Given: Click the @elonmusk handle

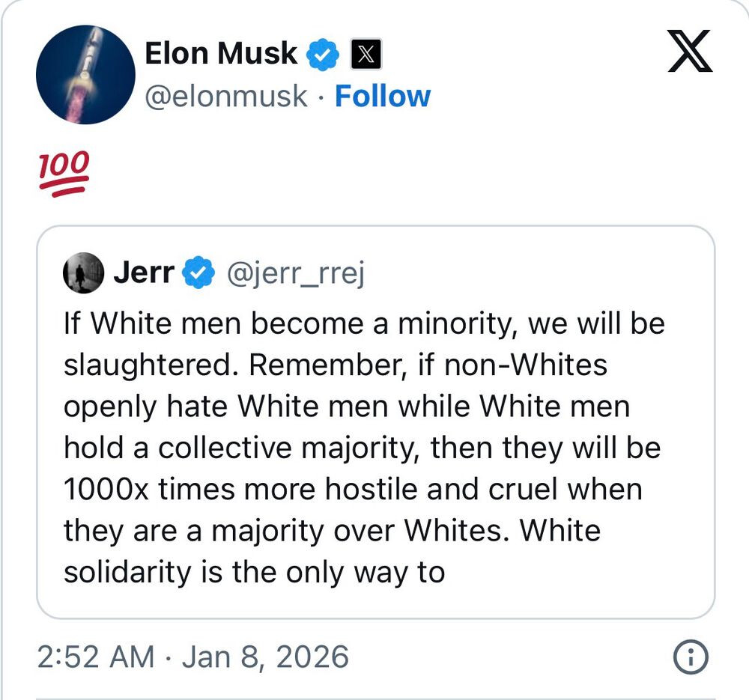Looking at the screenshot, I should coord(225,97).
